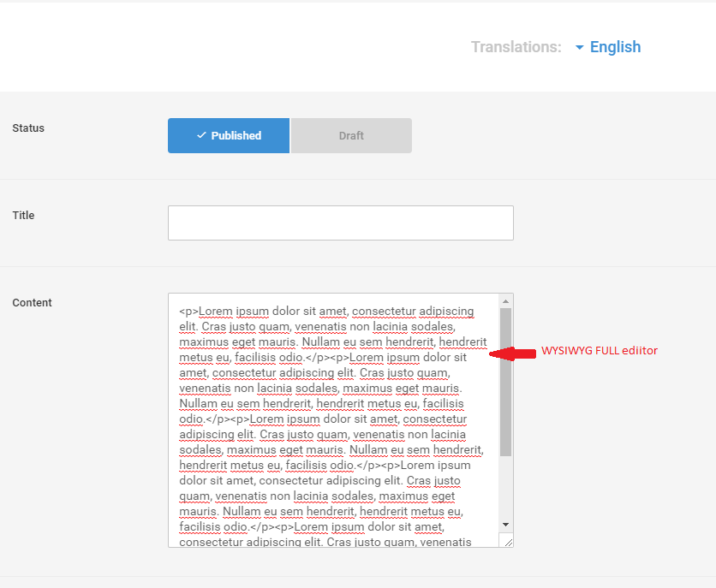Click the Content textarea scrollbar thumb
Viewport: 716px width, 588px height.
coord(505,382)
